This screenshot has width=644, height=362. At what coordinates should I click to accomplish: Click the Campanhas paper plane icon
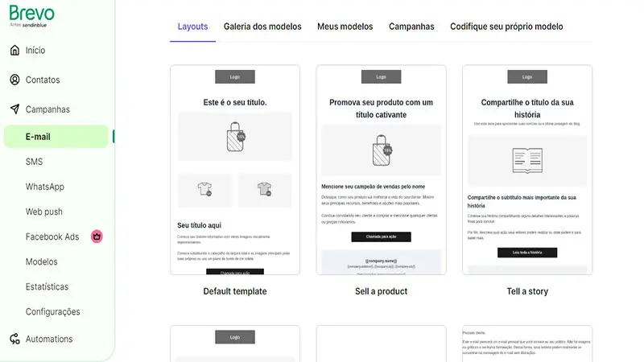tap(14, 109)
